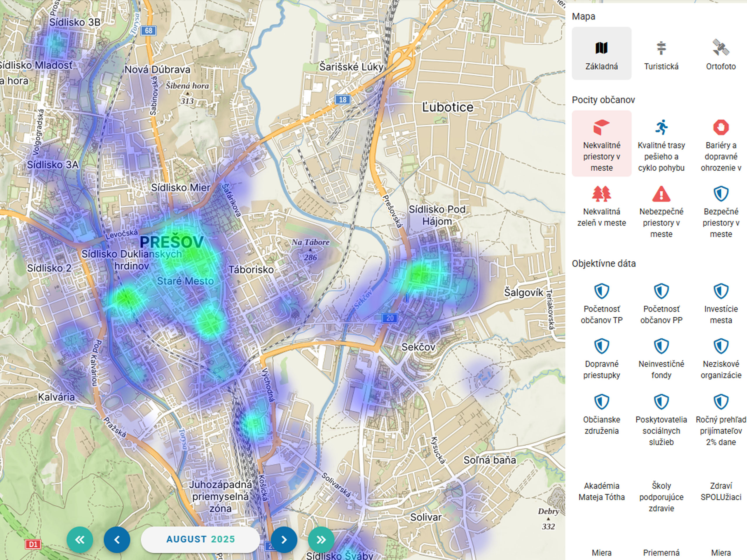The height and width of the screenshot is (560, 747).
Task: Show Poskytovatelia sociálnych služieb data
Action: [661, 420]
